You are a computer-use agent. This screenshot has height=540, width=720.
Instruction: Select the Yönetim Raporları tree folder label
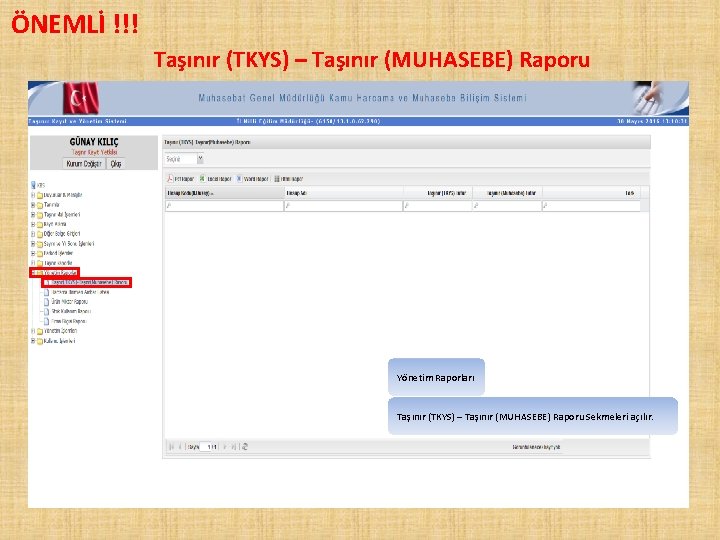[60, 273]
